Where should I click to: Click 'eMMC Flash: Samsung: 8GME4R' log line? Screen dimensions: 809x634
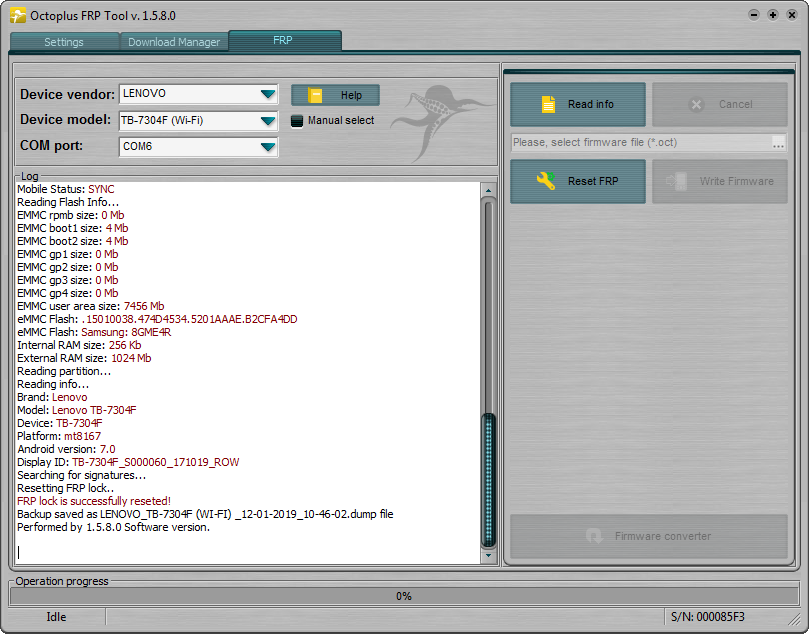pos(94,332)
